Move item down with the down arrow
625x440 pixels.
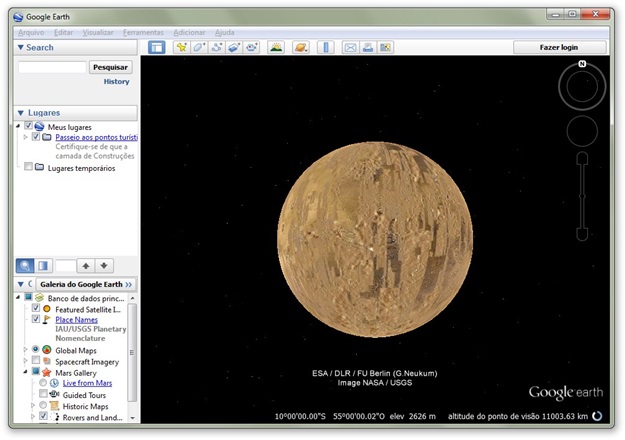click(104, 265)
